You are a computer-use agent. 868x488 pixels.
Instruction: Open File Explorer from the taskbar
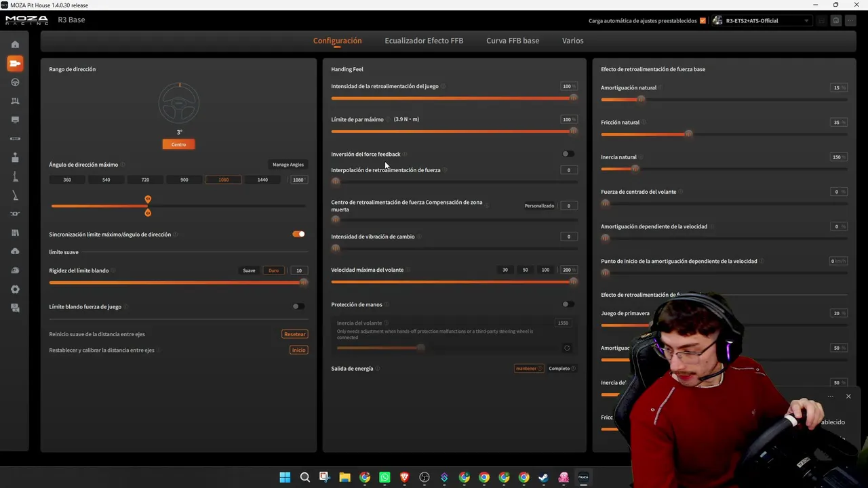click(344, 477)
